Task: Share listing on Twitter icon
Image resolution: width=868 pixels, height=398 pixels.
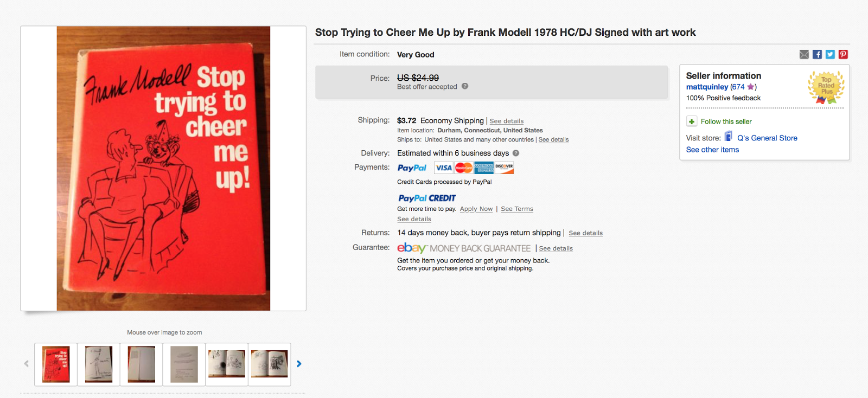Action: (x=830, y=54)
